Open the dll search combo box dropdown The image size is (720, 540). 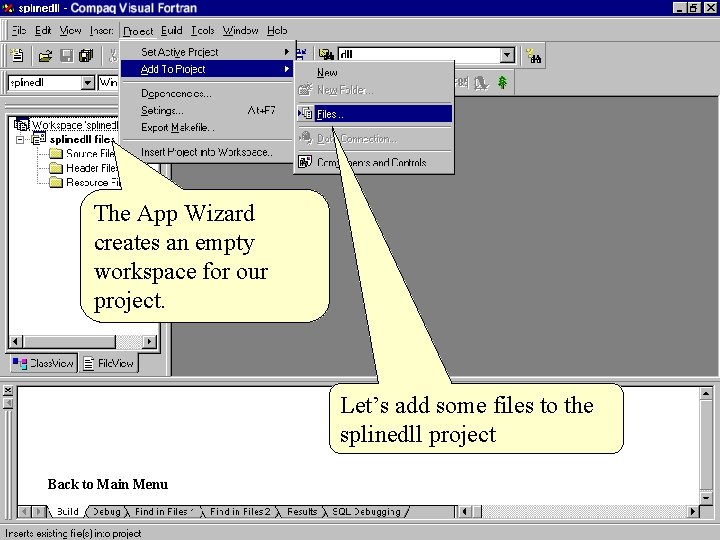[507, 55]
